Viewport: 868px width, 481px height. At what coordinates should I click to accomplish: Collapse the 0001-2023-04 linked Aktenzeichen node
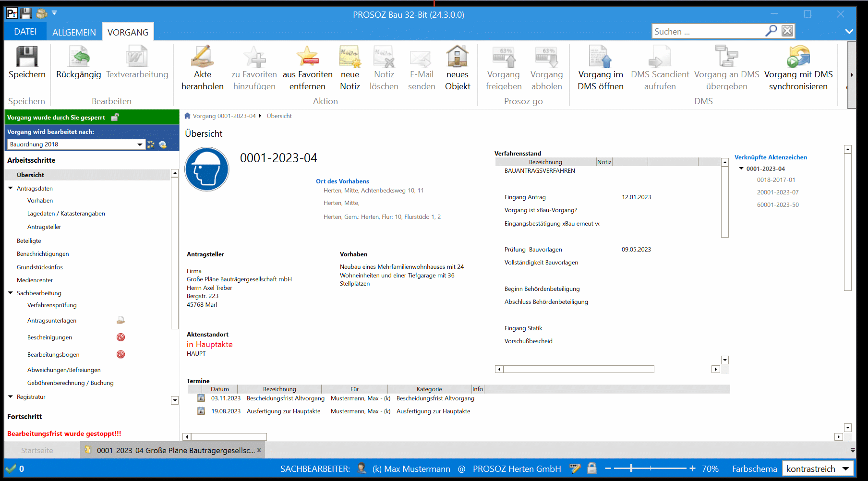click(741, 168)
